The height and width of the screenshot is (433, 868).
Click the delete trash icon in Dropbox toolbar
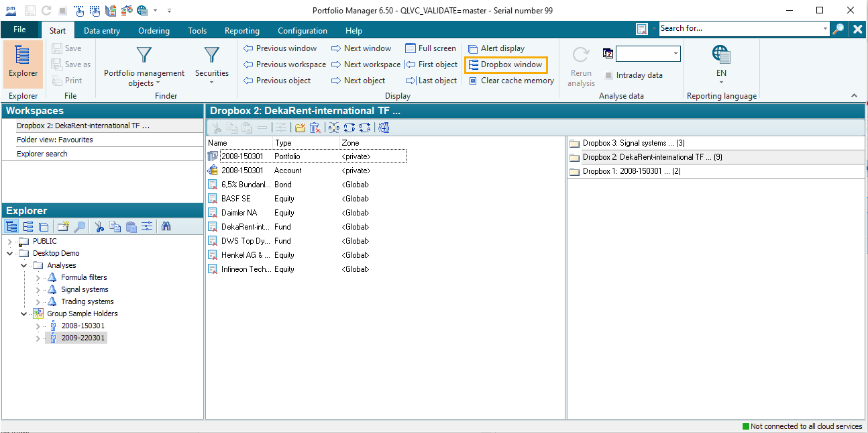[315, 128]
